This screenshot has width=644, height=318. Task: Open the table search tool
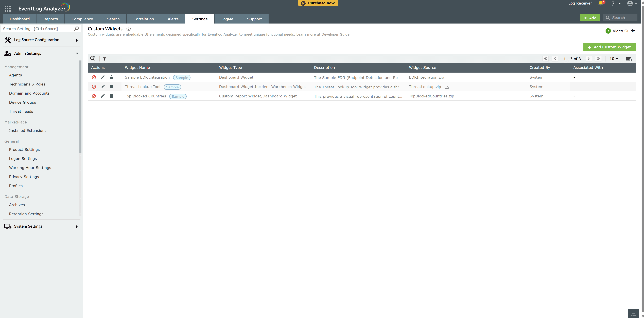pos(93,58)
